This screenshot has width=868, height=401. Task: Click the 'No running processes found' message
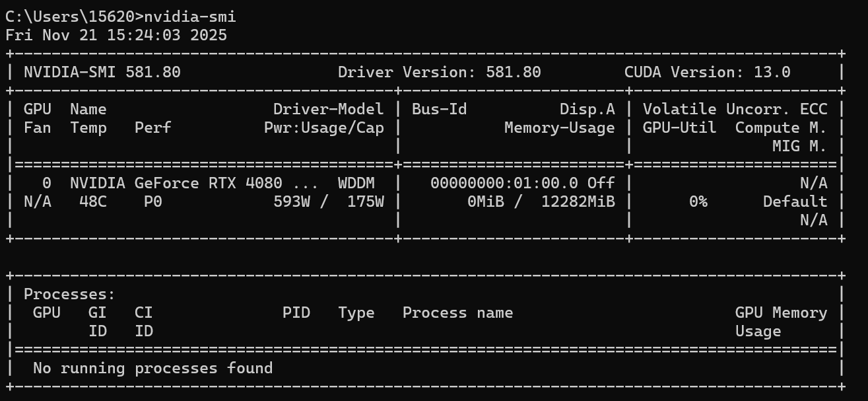(153, 368)
